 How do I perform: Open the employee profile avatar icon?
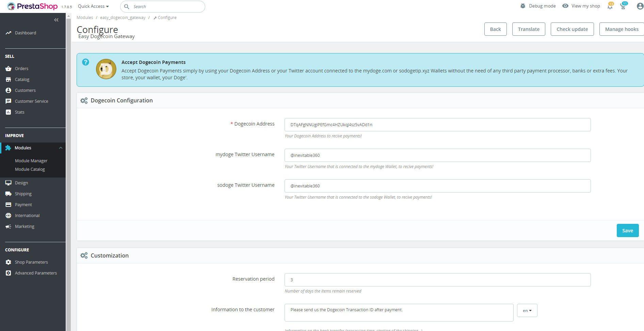[x=640, y=6]
